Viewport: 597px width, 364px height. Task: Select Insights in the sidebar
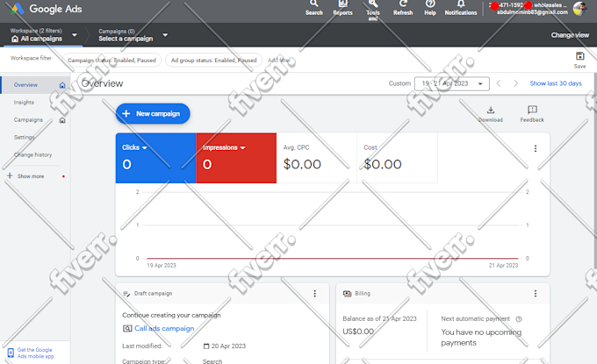click(24, 103)
